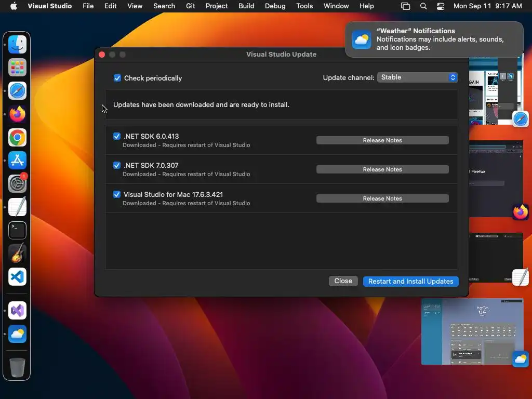Open the Apple menu
The width and height of the screenshot is (532, 399).
click(x=14, y=6)
